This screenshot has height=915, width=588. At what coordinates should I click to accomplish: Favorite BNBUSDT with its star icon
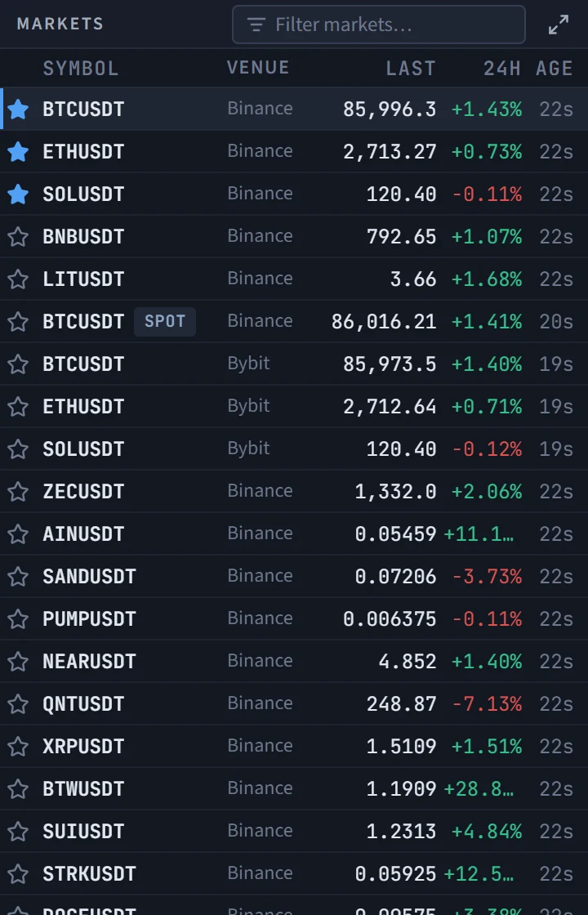18,236
